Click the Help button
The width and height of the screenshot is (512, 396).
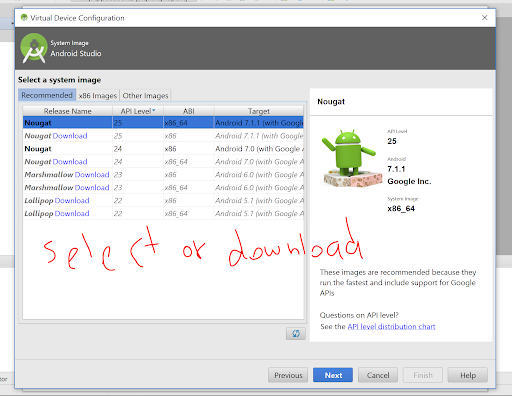[468, 375]
